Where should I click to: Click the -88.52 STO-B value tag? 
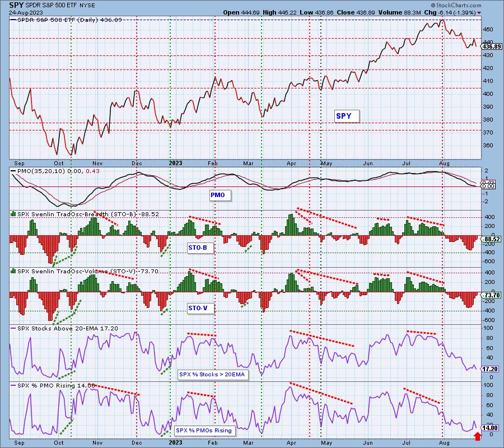point(491,240)
